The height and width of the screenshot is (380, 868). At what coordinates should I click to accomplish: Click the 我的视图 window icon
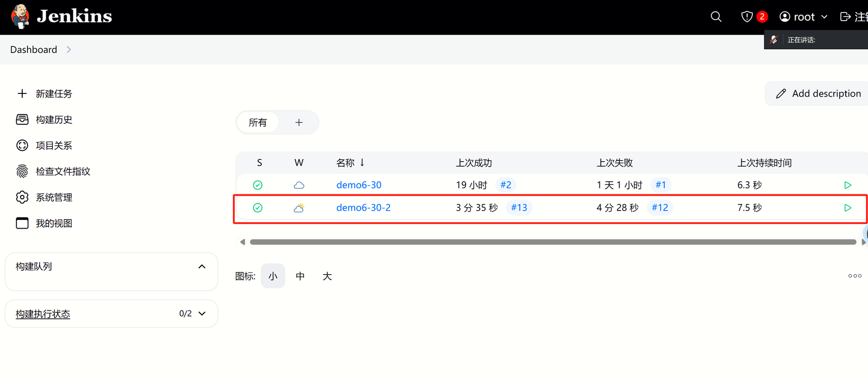(22, 223)
